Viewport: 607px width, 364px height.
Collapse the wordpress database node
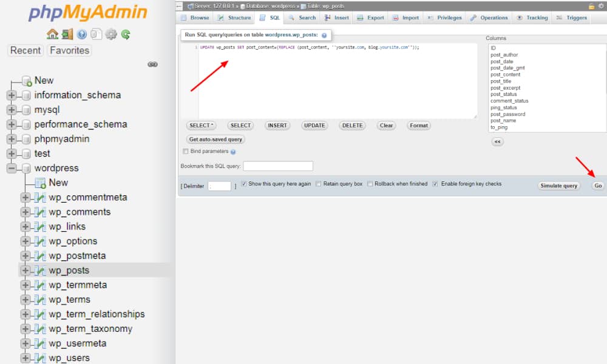pyautogui.click(x=12, y=168)
